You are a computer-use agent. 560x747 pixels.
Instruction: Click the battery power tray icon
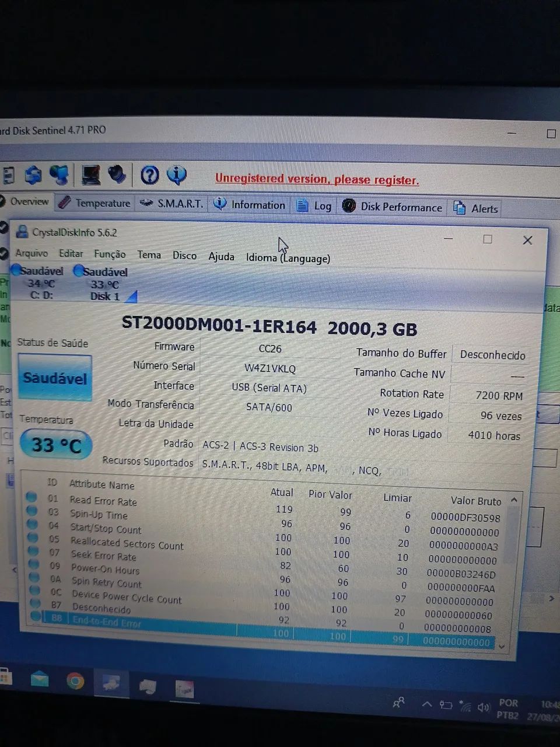point(446,705)
